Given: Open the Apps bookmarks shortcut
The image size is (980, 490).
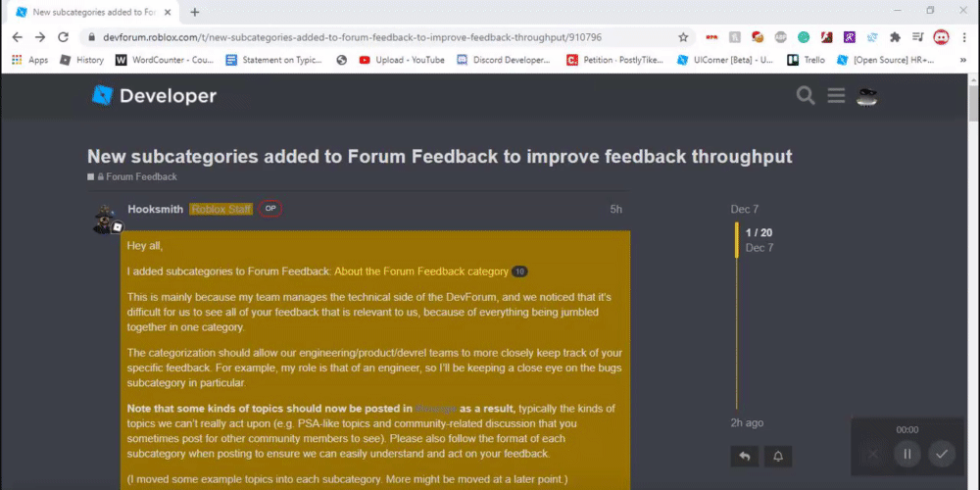Looking at the screenshot, I should [x=30, y=60].
